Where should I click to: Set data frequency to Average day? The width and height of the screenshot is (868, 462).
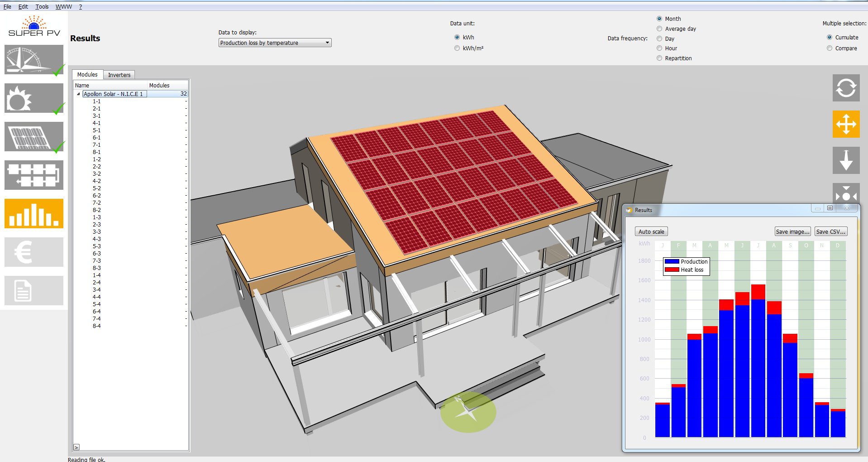point(659,29)
